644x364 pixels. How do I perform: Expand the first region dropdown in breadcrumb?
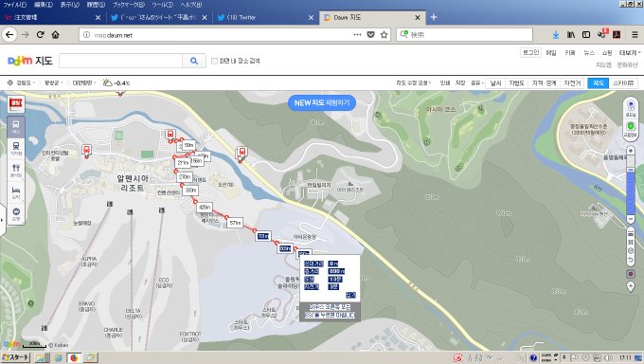click(25, 83)
